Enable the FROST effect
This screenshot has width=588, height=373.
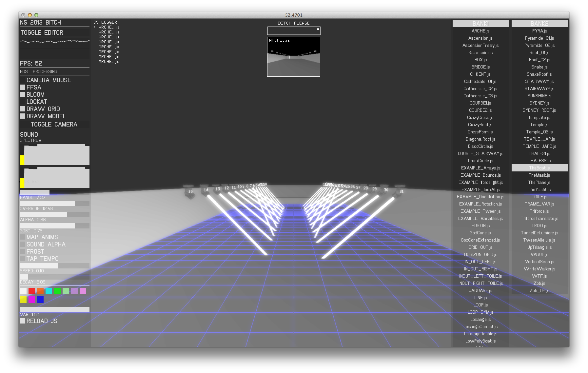pos(23,251)
